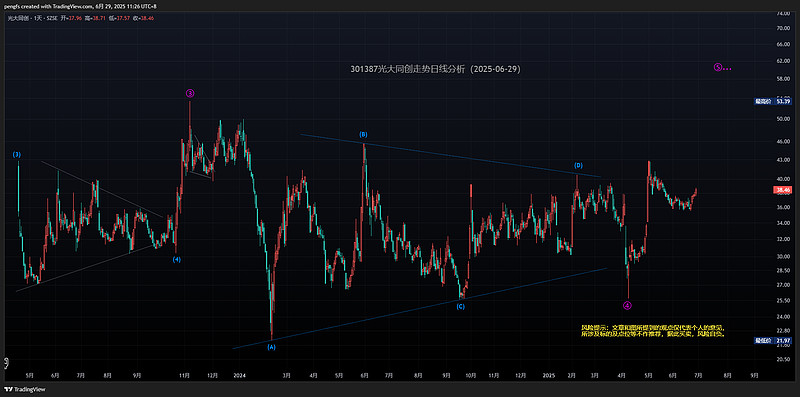Click the low value 低=37.57
The width and height of the screenshot is (800, 397).
point(120,18)
